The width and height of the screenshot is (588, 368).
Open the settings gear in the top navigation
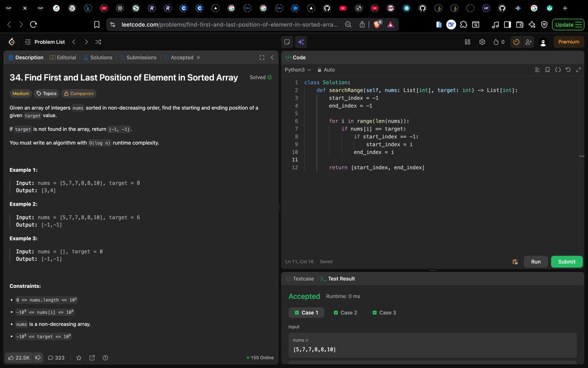tap(481, 42)
